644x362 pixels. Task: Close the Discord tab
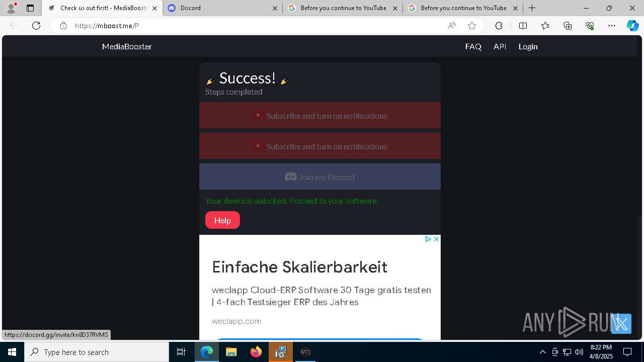tap(275, 8)
